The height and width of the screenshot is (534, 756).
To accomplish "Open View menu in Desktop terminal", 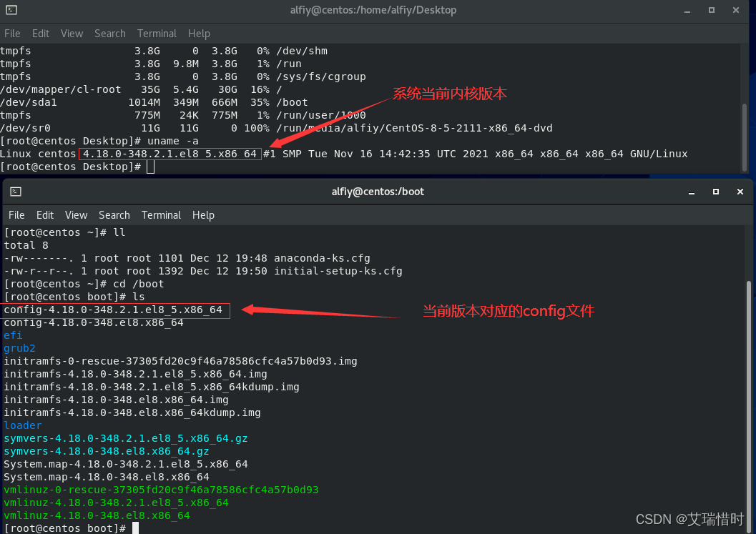I will (72, 34).
